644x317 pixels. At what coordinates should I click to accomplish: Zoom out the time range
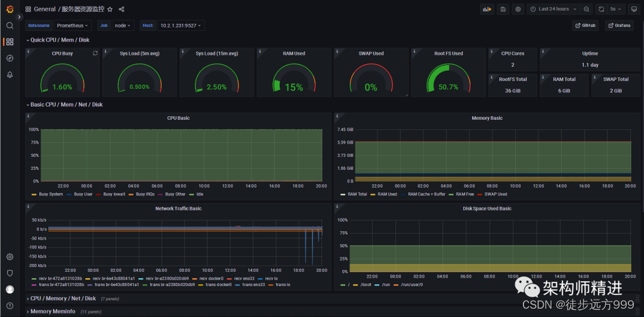pos(587,9)
